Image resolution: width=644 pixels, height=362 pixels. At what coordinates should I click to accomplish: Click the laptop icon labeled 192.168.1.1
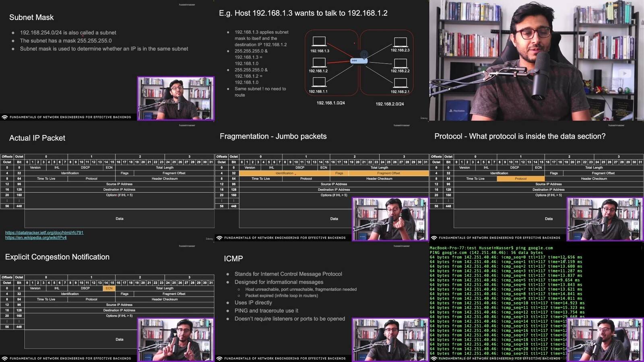pos(319,83)
